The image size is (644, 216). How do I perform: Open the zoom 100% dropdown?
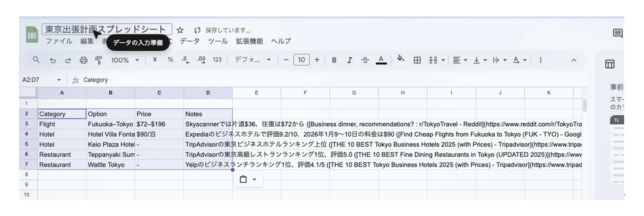pos(125,60)
